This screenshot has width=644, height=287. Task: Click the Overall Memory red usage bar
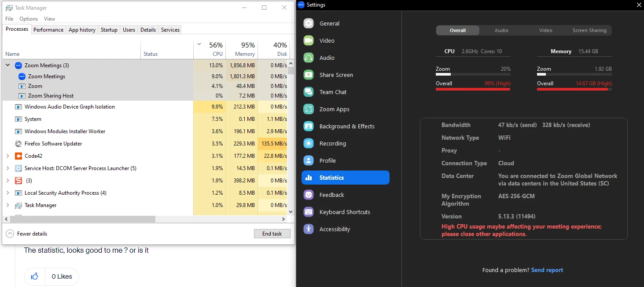point(574,89)
